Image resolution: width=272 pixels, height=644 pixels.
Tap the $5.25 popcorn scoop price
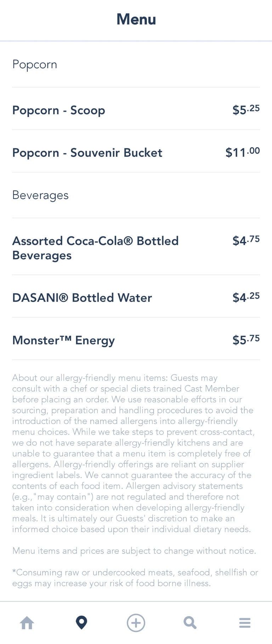point(246,110)
